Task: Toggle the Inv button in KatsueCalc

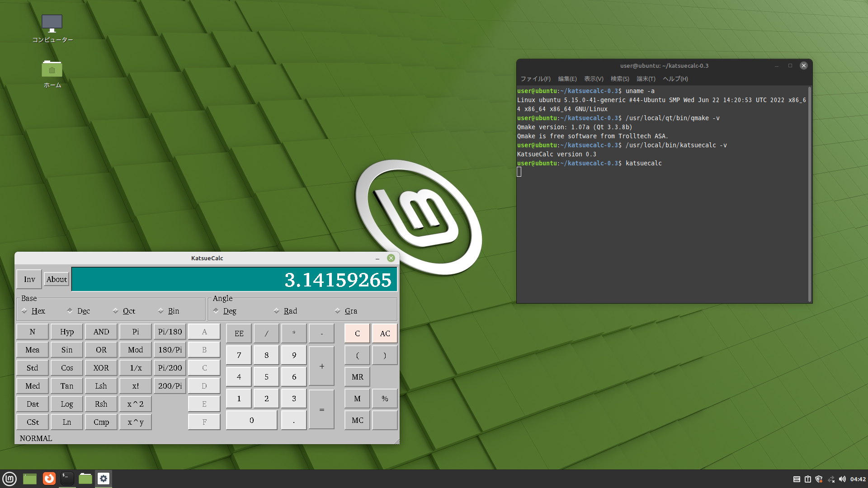Action: coord(29,279)
